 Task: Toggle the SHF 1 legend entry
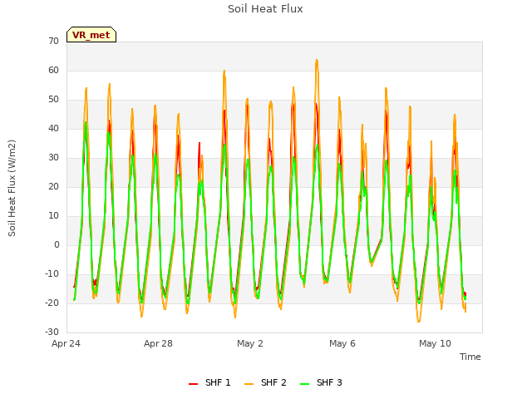[209, 382]
